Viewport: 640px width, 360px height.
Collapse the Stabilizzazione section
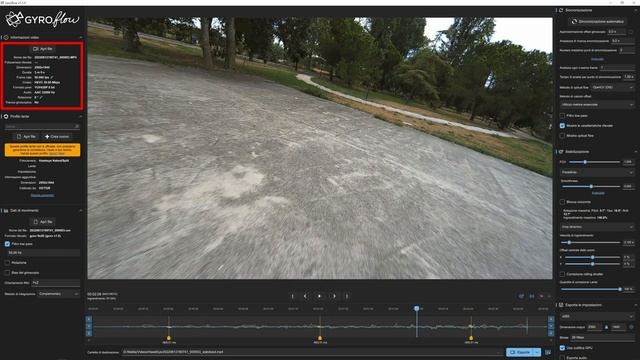click(x=636, y=152)
